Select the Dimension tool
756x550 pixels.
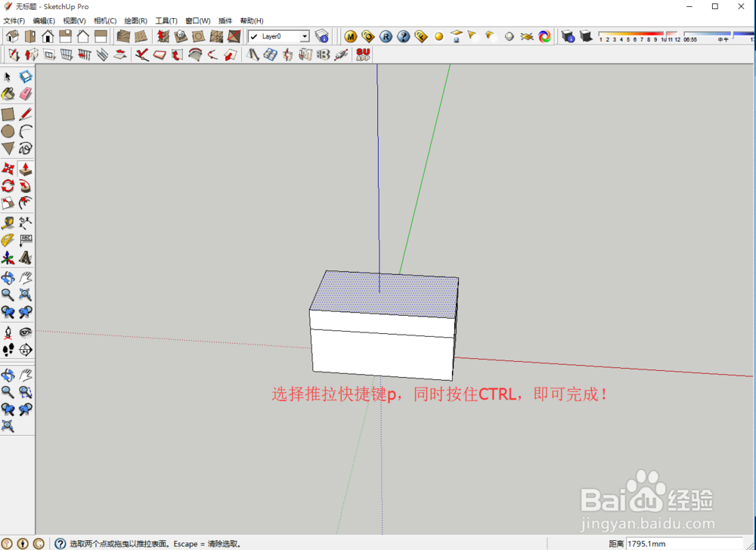tap(26, 223)
